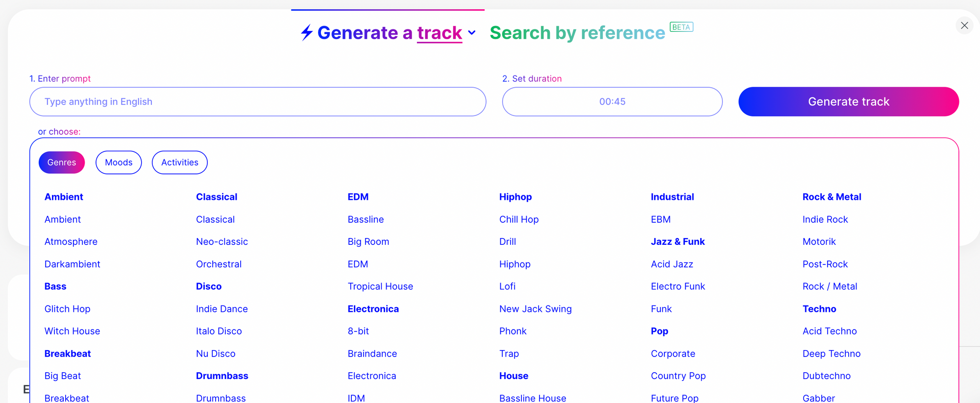Choose the IDM genre
The height and width of the screenshot is (403, 980).
[x=356, y=398]
